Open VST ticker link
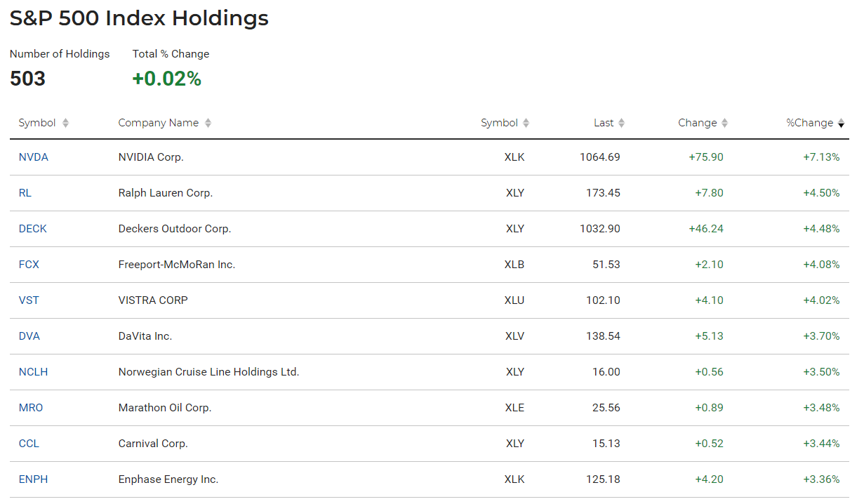This screenshot has width=864, height=504. pos(29,300)
